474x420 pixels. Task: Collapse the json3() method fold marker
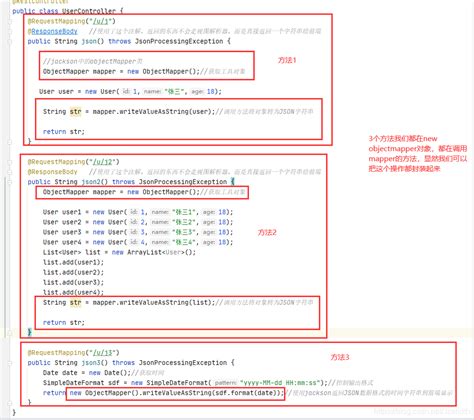(10, 363)
